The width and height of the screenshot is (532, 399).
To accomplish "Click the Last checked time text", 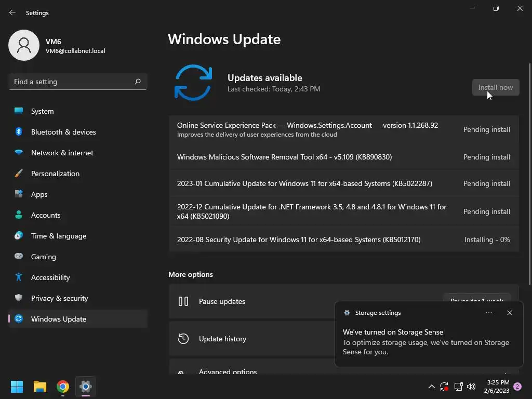I will click(x=274, y=89).
